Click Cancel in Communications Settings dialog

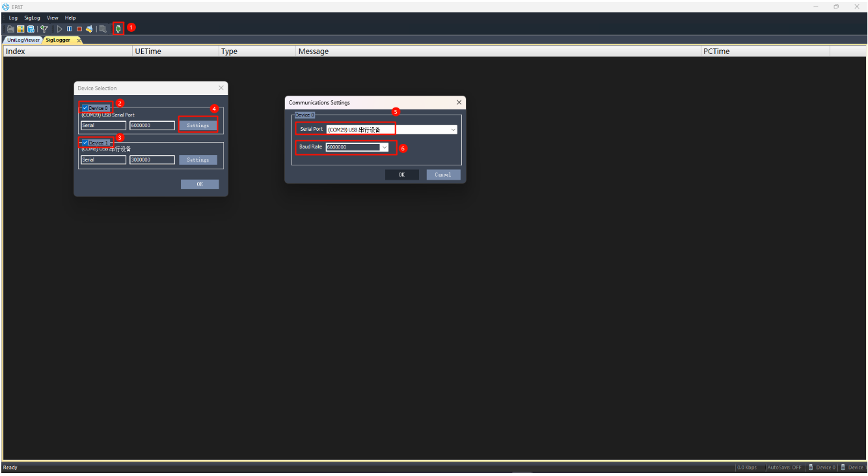[x=443, y=175]
